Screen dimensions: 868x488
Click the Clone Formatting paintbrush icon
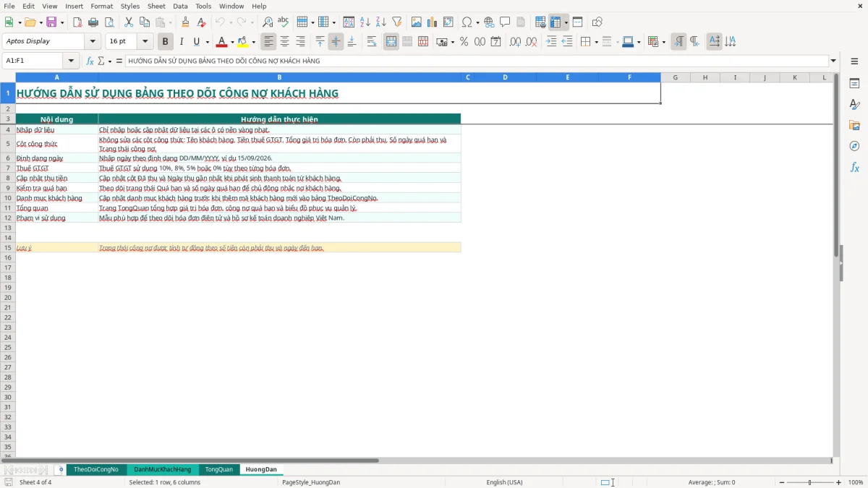tap(186, 22)
